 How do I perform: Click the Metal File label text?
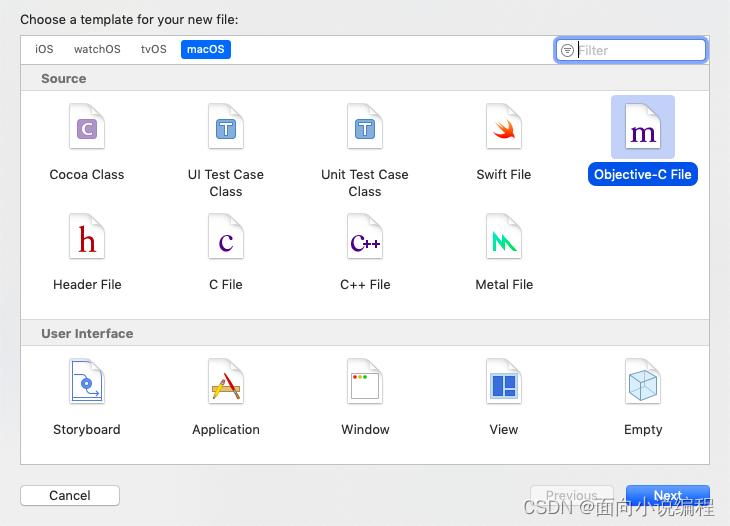504,284
